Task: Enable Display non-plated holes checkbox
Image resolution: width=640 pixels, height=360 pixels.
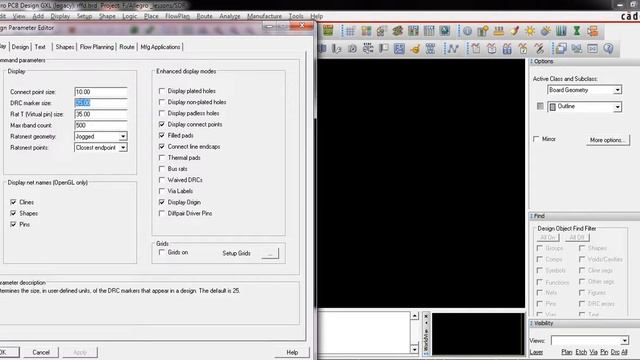Action: 162,102
